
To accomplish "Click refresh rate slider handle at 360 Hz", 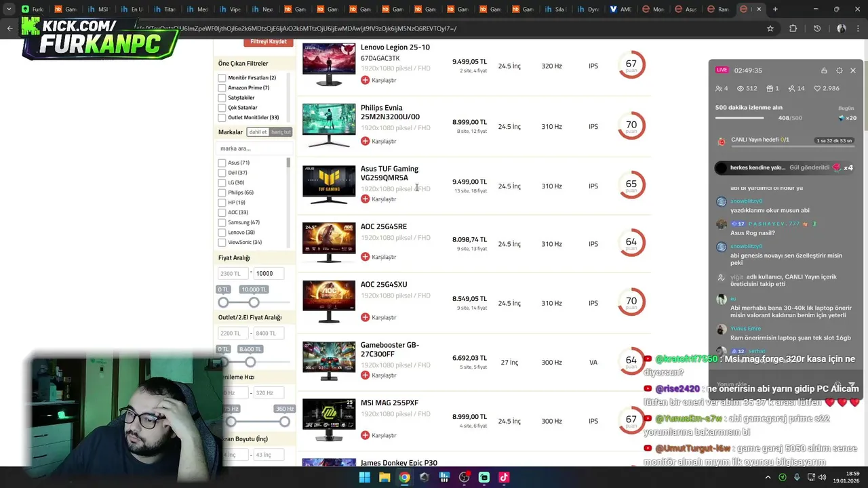I will pyautogui.click(x=284, y=422).
